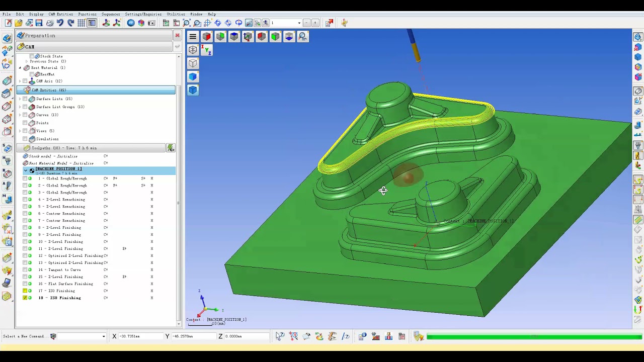Image resolution: width=644 pixels, height=362 pixels.
Task: Click the green progress bar in status bar
Action: (x=534, y=336)
